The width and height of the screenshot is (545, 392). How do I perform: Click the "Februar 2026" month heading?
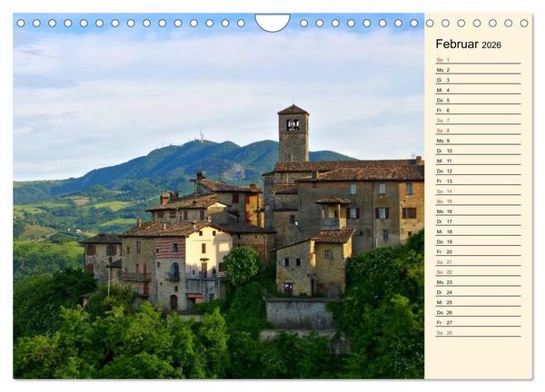coord(468,44)
